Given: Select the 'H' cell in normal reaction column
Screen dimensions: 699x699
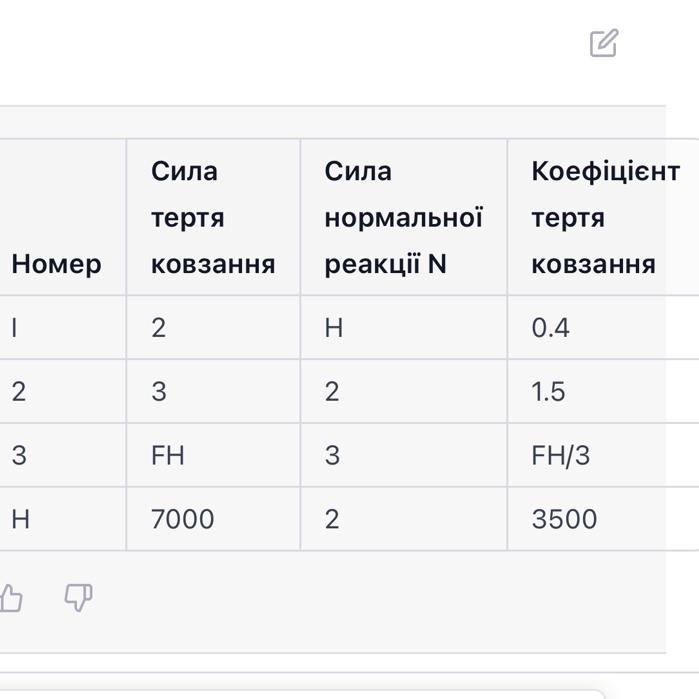Looking at the screenshot, I should coord(404,327).
